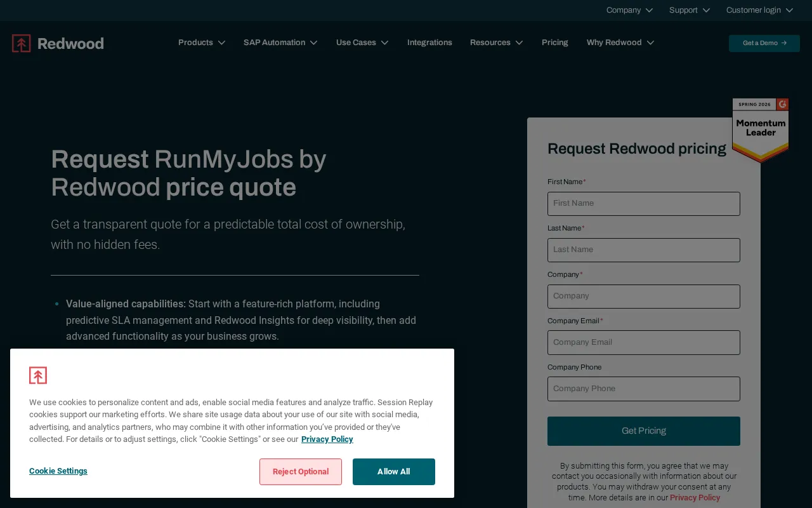Expand the Company menu chevron
The width and height of the screenshot is (812, 508).
point(649,10)
